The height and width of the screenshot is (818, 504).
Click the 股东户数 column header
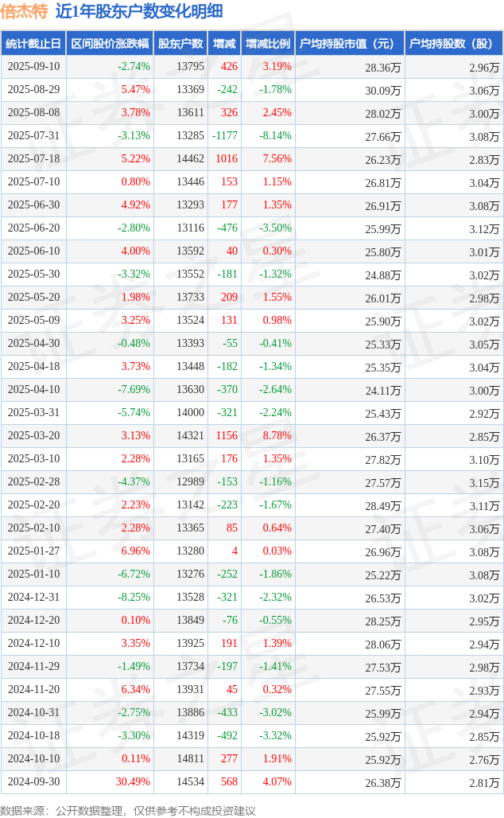181,44
